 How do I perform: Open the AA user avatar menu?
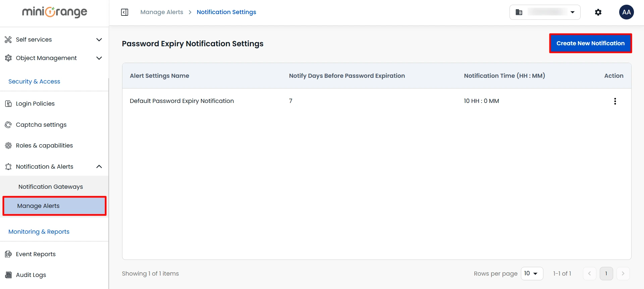coord(626,12)
